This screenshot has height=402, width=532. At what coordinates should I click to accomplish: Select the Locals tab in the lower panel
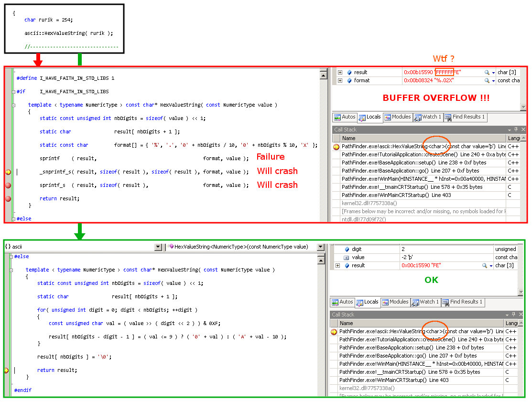(x=368, y=302)
